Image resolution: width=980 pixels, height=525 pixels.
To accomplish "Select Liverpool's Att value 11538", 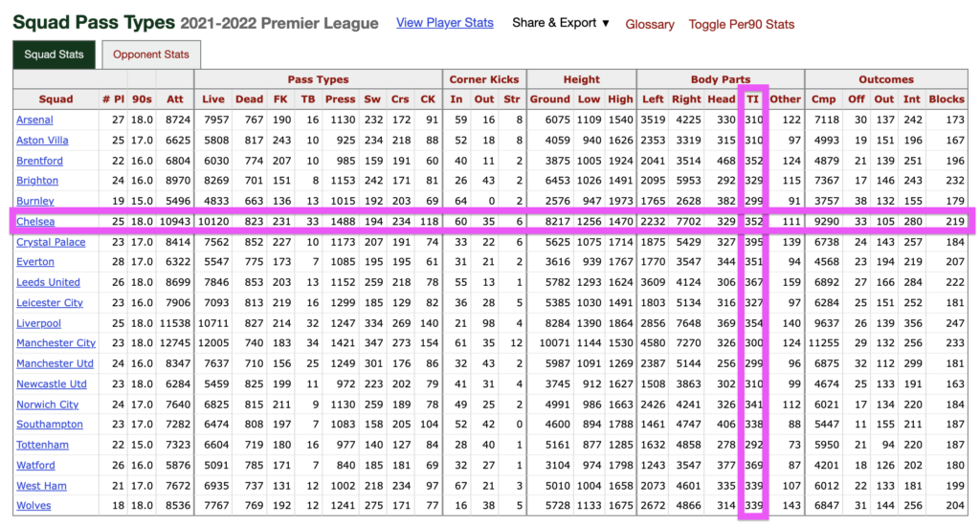I will tap(174, 323).
